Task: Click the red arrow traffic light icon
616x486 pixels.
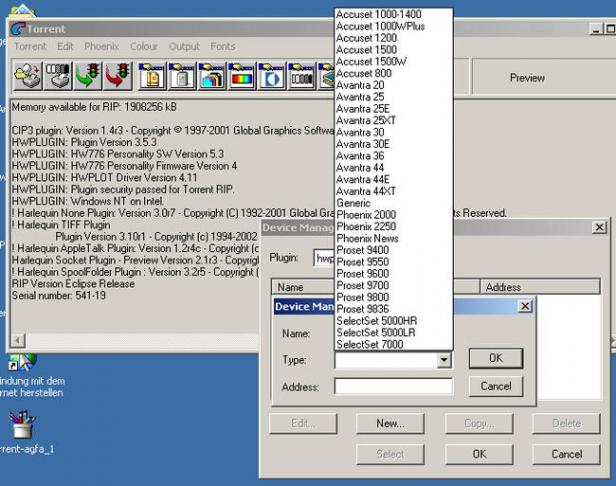Action: [118, 76]
